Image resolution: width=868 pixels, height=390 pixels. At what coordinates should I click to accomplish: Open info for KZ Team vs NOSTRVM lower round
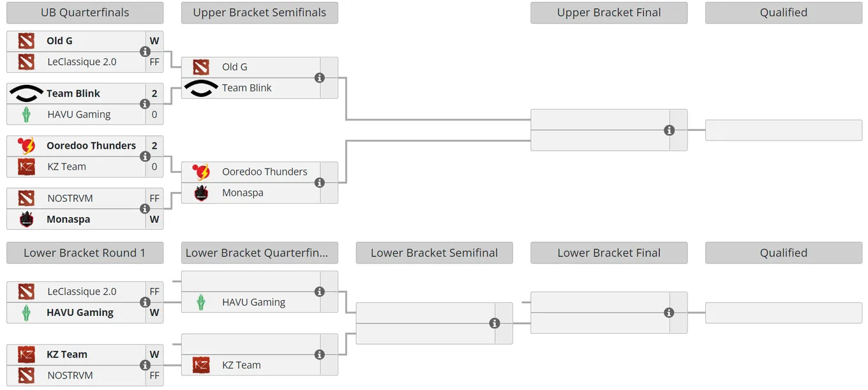pos(145,365)
